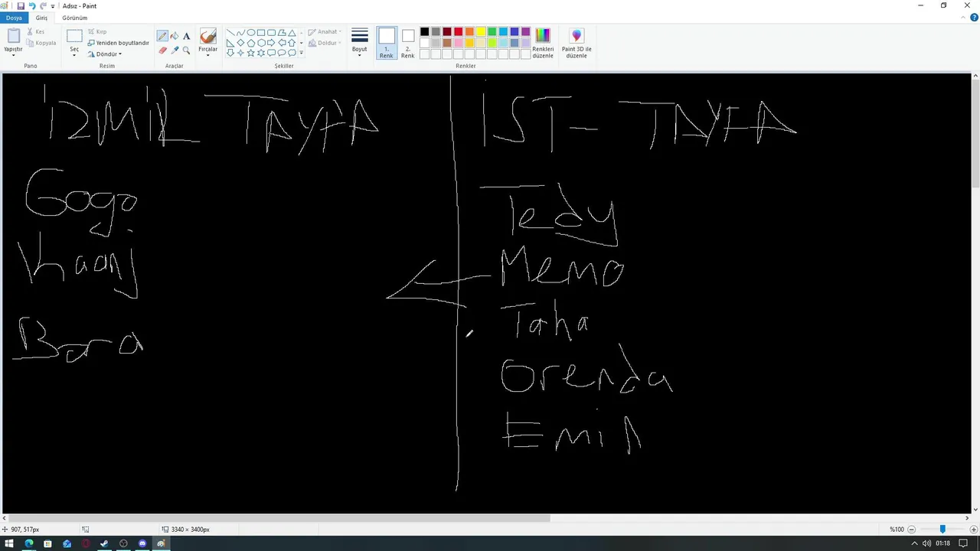Open Paint help question mark

click(974, 18)
